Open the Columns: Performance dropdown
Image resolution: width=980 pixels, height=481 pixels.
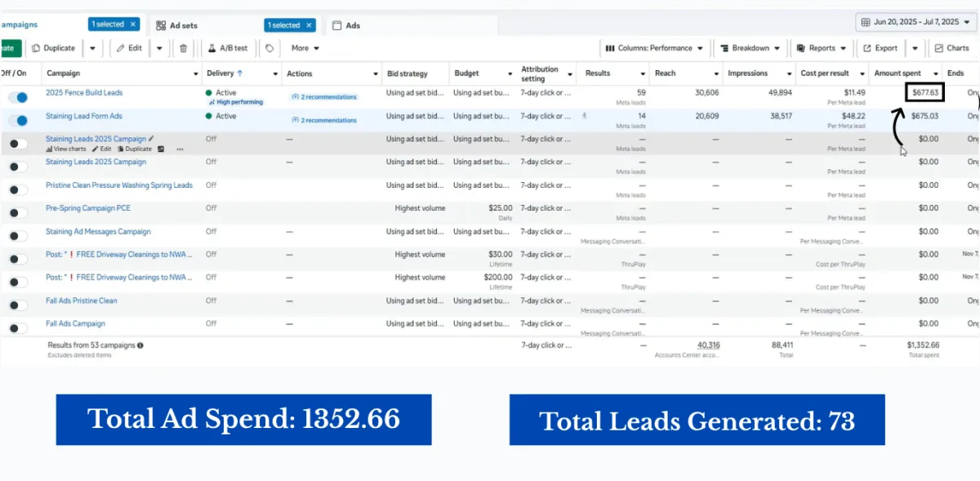pyautogui.click(x=655, y=48)
